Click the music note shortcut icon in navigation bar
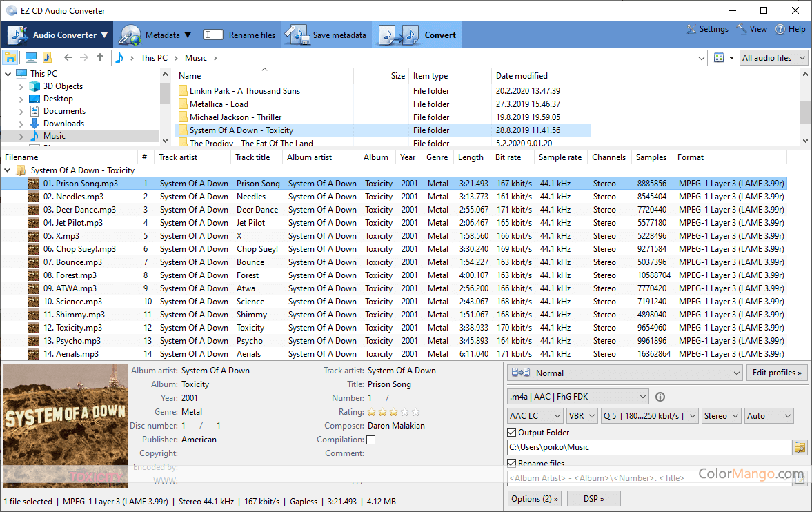Viewport: 812px width, 512px height. [x=47, y=57]
